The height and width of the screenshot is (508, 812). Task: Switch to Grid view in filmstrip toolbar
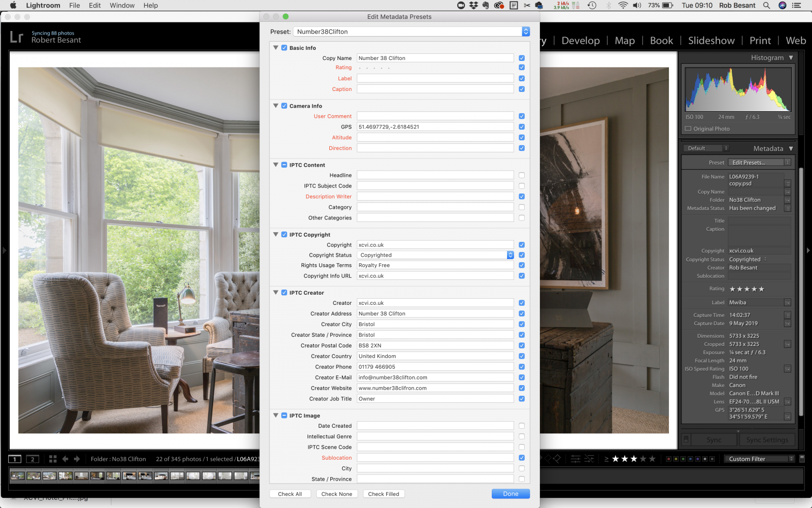(53, 459)
